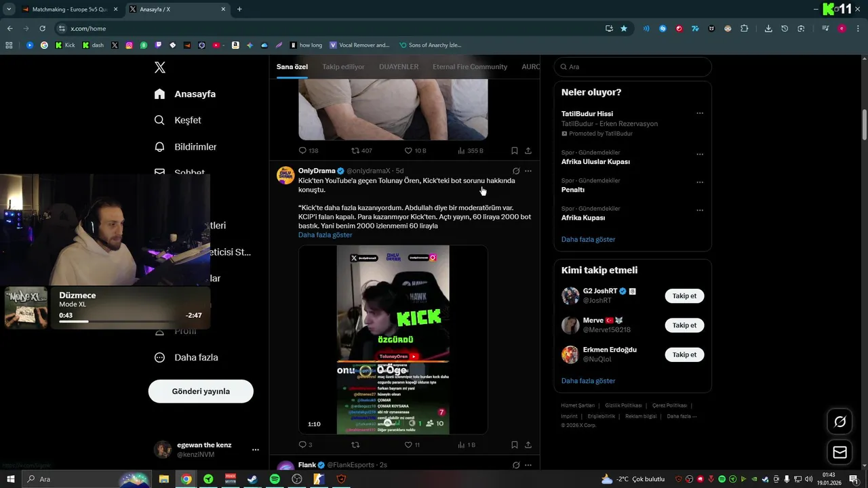Image resolution: width=868 pixels, height=488 pixels.
Task: Open the floating messages button
Action: 840,452
